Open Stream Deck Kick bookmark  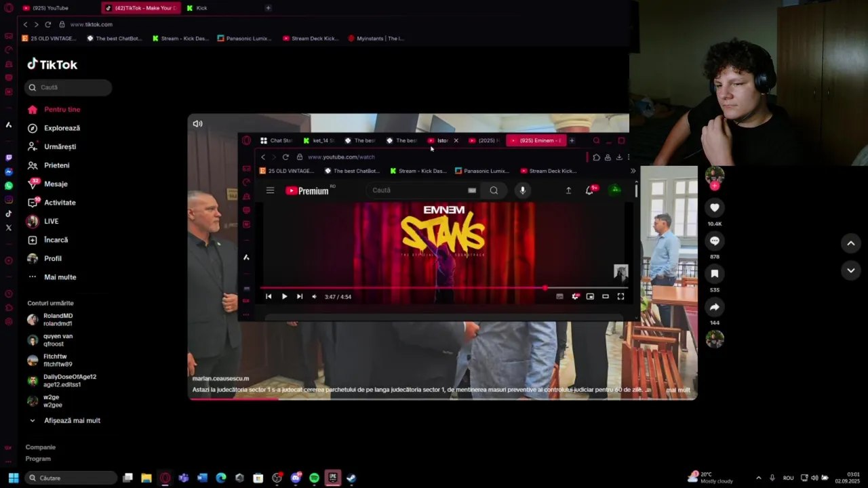point(311,39)
